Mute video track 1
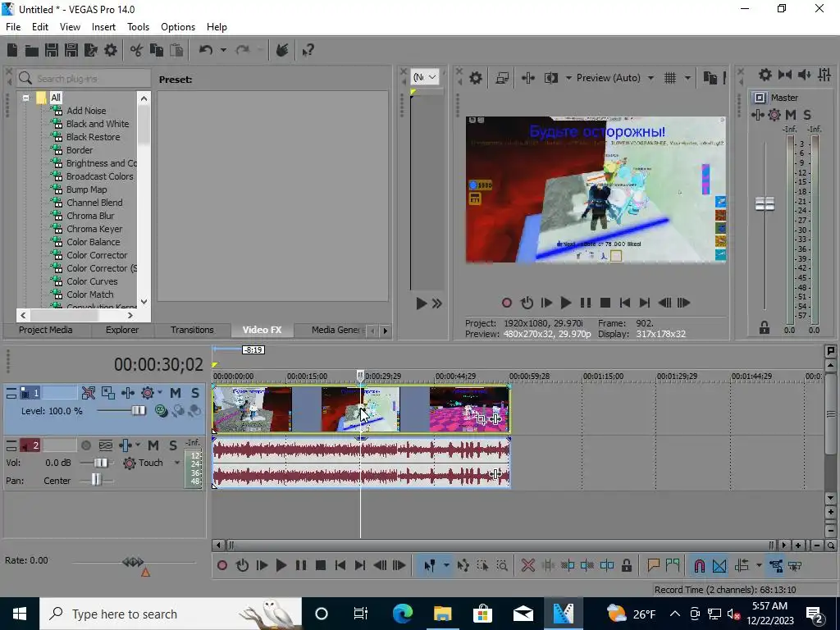 point(176,393)
